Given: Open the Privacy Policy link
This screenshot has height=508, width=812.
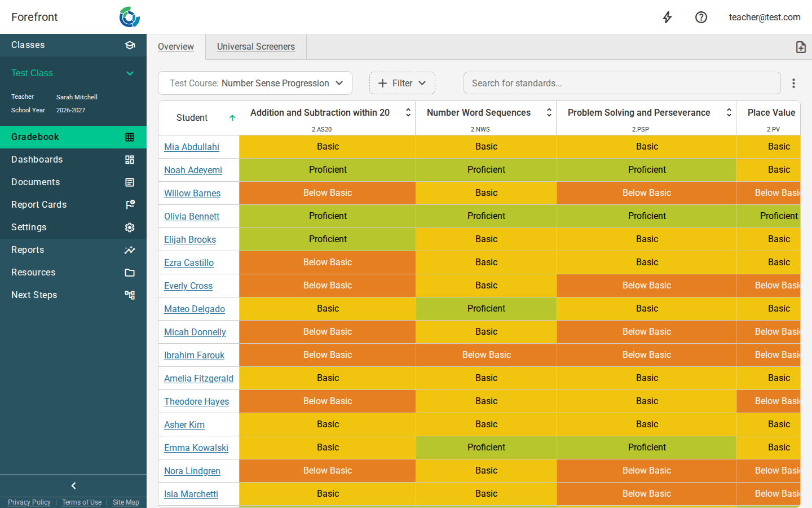Looking at the screenshot, I should (x=29, y=502).
